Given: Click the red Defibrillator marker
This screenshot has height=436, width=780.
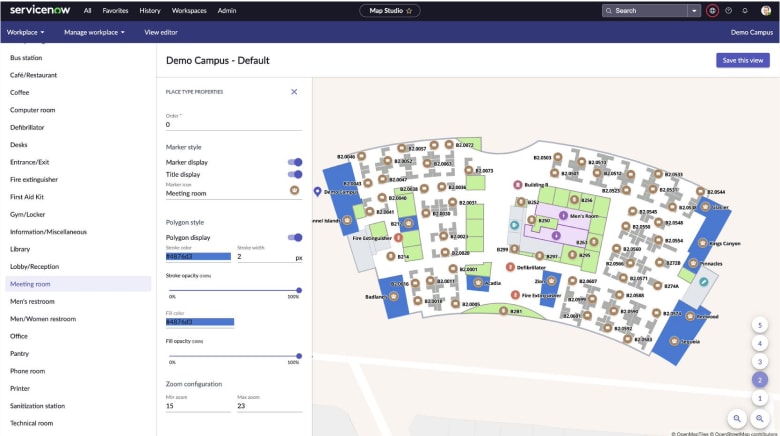Looking at the screenshot, I should [x=510, y=267].
